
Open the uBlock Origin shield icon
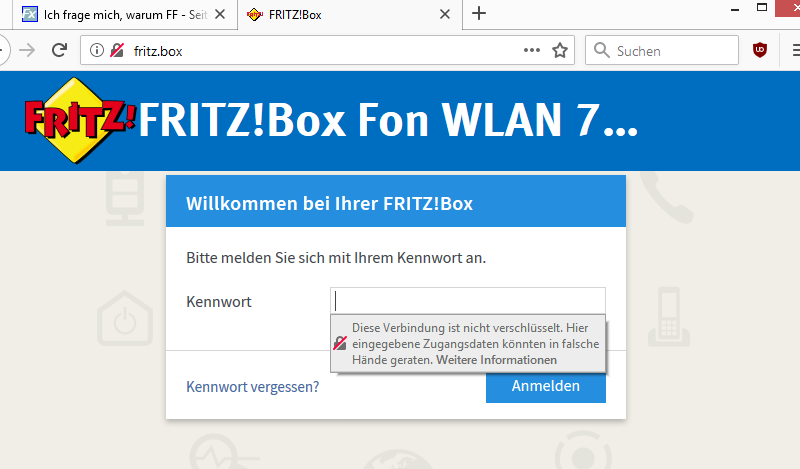click(760, 50)
